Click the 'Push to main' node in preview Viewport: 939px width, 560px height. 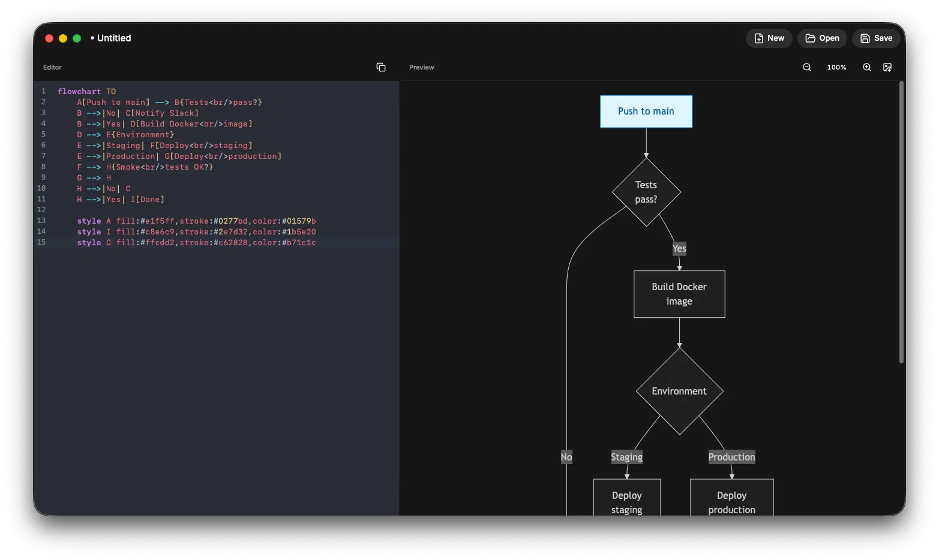coord(646,112)
